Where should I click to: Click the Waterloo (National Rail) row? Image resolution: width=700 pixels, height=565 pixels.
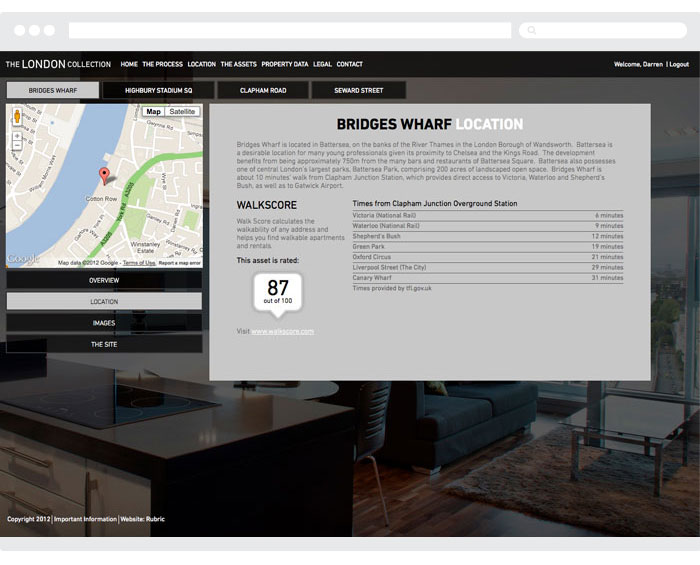(x=488, y=226)
